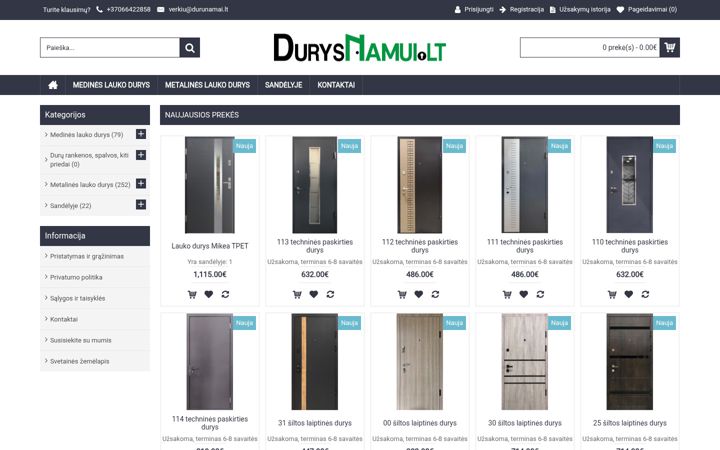Open Kontaktai in Informacija sidebar
This screenshot has width=720, height=450.
[x=64, y=319]
